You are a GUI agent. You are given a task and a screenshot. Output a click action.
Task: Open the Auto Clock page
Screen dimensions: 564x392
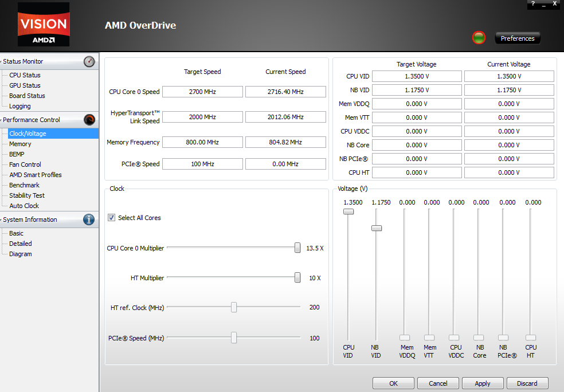(24, 206)
